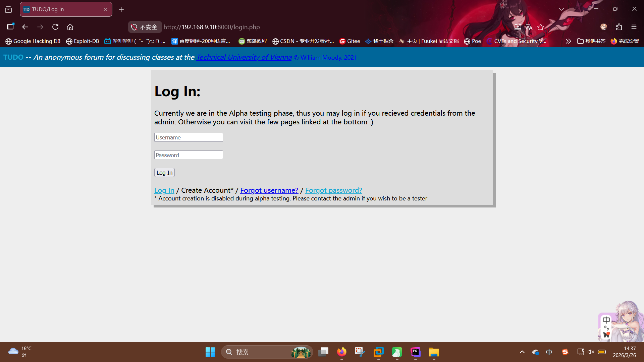Click the Log In submit button
The width and height of the screenshot is (644, 362).
pyautogui.click(x=164, y=173)
